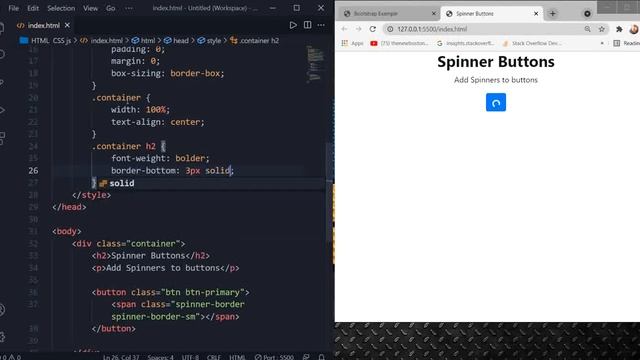The height and width of the screenshot is (360, 640).
Task: Open the Reading list button
Action: (627, 43)
